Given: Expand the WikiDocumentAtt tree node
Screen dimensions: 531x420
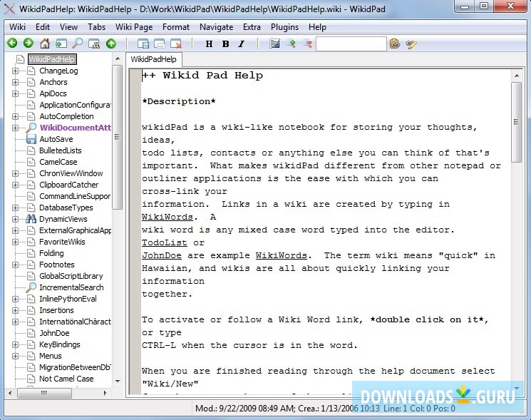Looking at the screenshot, I should [x=15, y=128].
